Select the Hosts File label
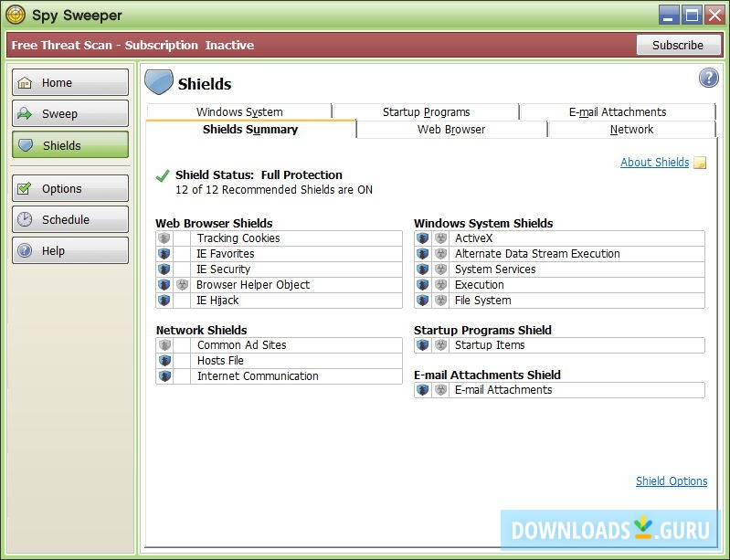Screen dimensions: 730x560 [220, 360]
